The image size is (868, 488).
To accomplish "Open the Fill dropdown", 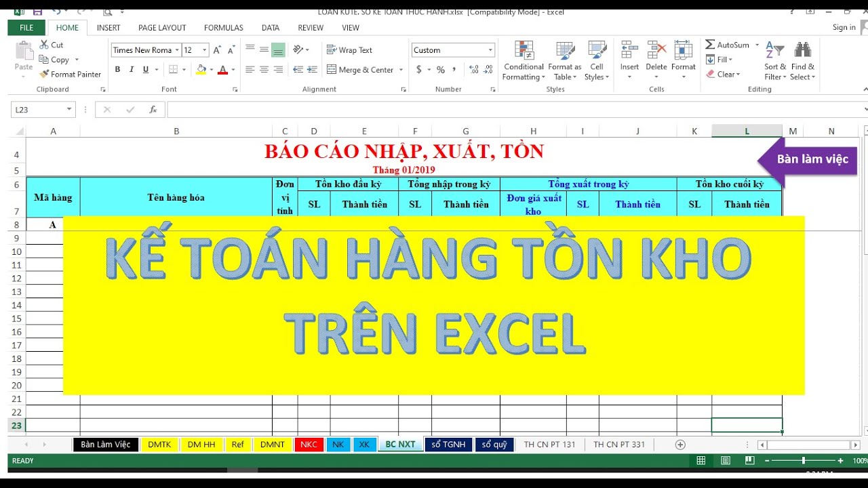I will (720, 60).
